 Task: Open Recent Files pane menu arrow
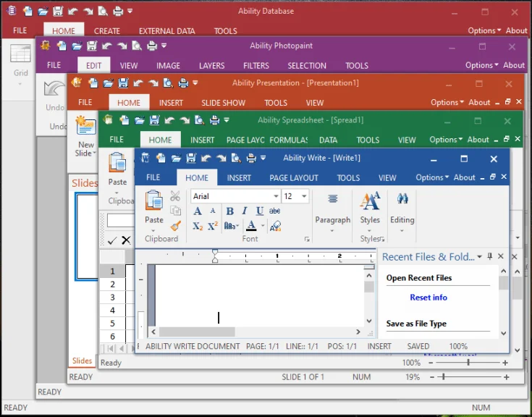[479, 256]
